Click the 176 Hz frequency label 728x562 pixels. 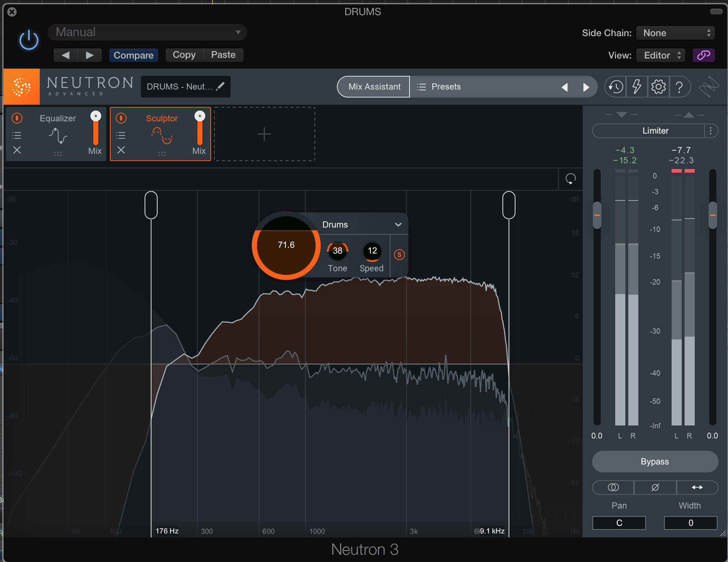coord(167,531)
